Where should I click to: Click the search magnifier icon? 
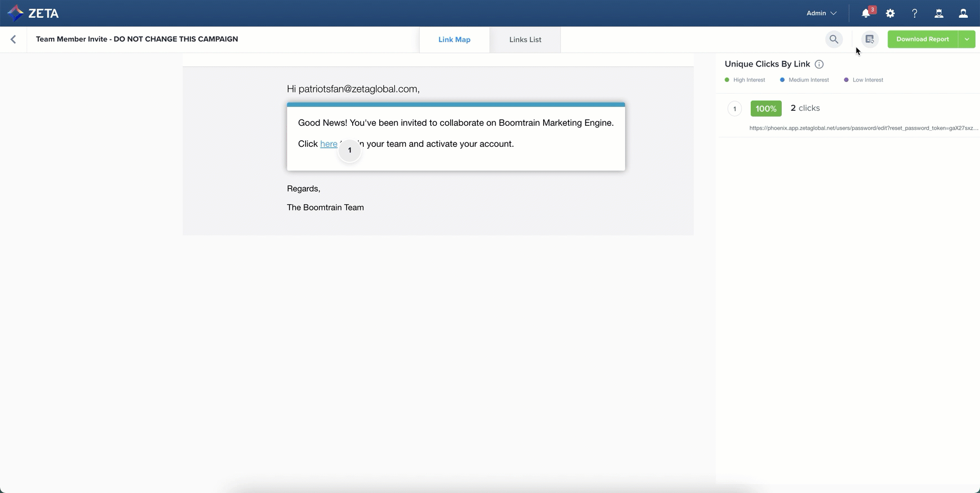point(834,39)
